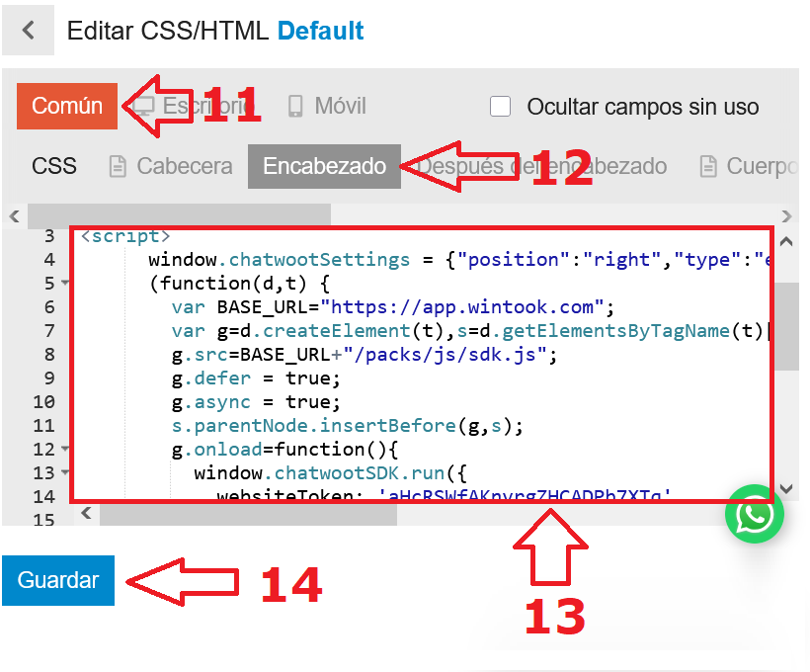Open the WhatsApp chat bubble
810x672 pixels.
pyautogui.click(x=755, y=514)
